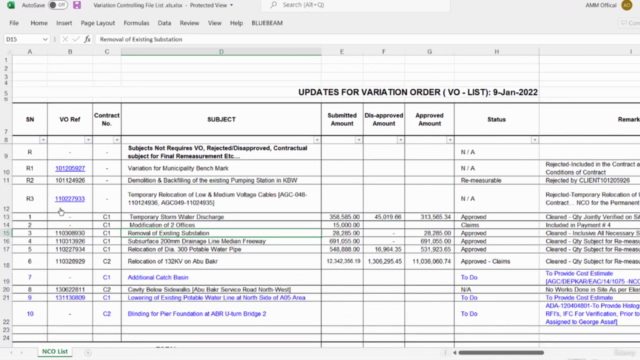Click previous sheet navigation arrow
Screen dimensions: 640x360
tap(11, 352)
